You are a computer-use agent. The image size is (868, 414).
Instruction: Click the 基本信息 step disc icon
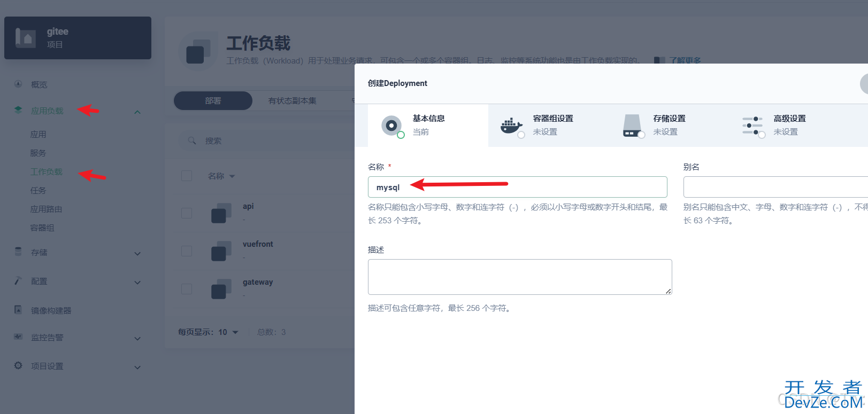pos(392,126)
